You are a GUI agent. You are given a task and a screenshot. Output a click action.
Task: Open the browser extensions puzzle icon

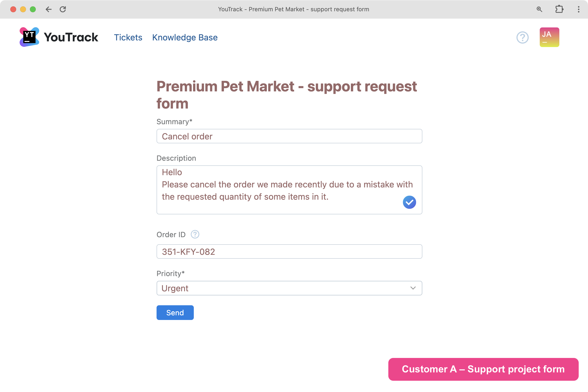point(559,9)
